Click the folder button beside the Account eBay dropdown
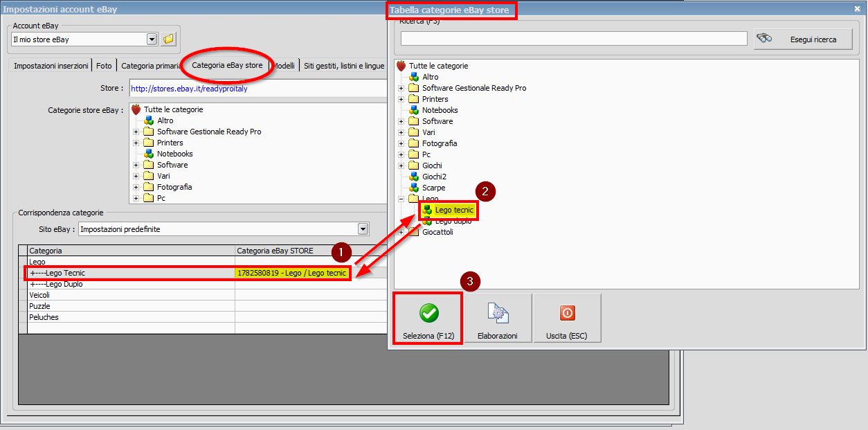 click(168, 39)
